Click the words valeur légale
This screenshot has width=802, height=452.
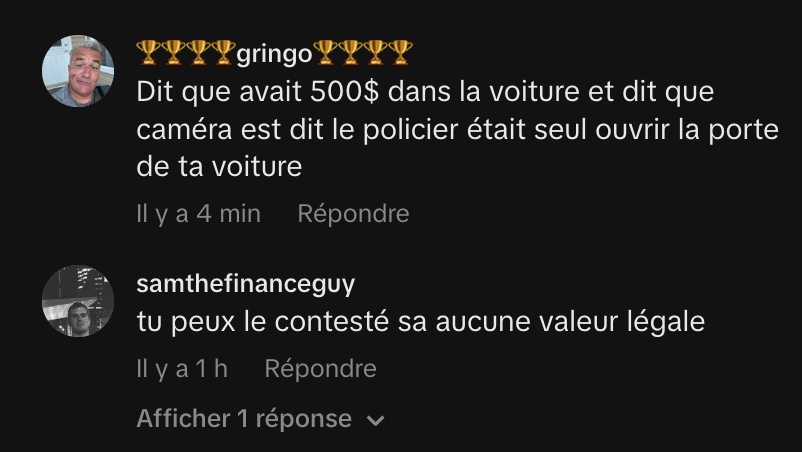point(622,323)
